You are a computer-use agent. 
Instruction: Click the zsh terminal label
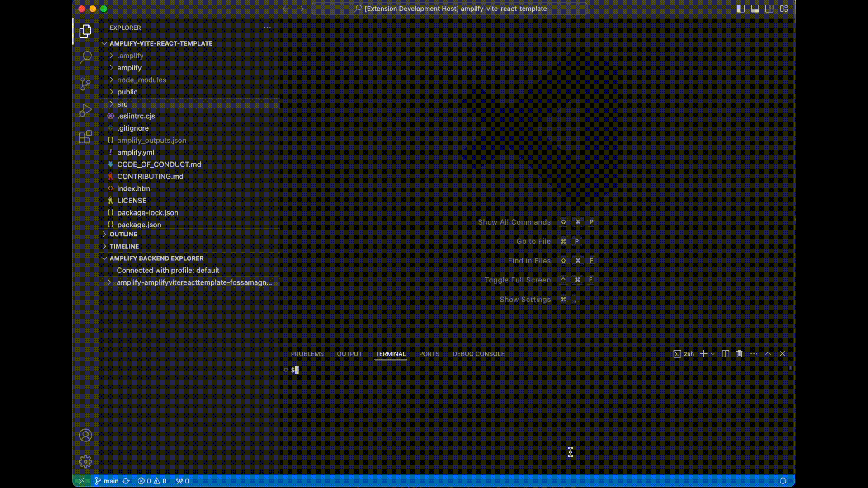click(x=689, y=353)
